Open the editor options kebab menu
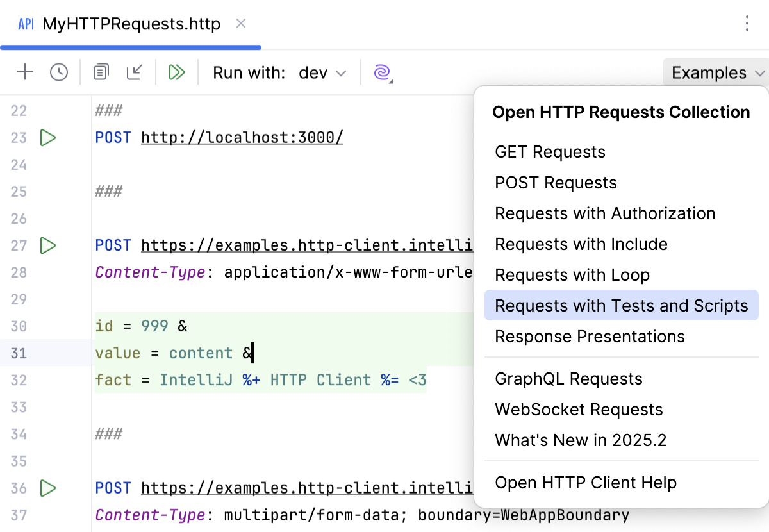This screenshot has height=532, width=769. coord(748,23)
